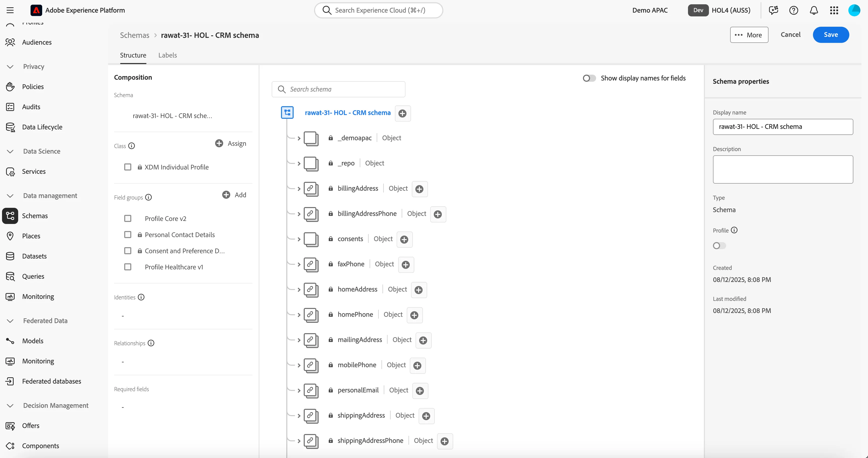Click the blue Save button
868x458 pixels.
831,35
